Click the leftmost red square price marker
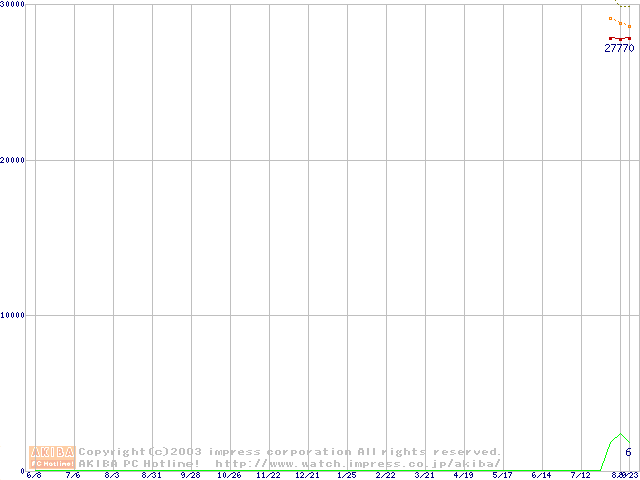Screen dimensions: 640x480 point(611,38)
